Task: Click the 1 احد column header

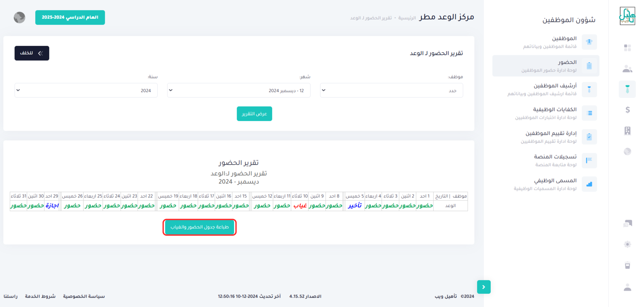Action: 425,196
